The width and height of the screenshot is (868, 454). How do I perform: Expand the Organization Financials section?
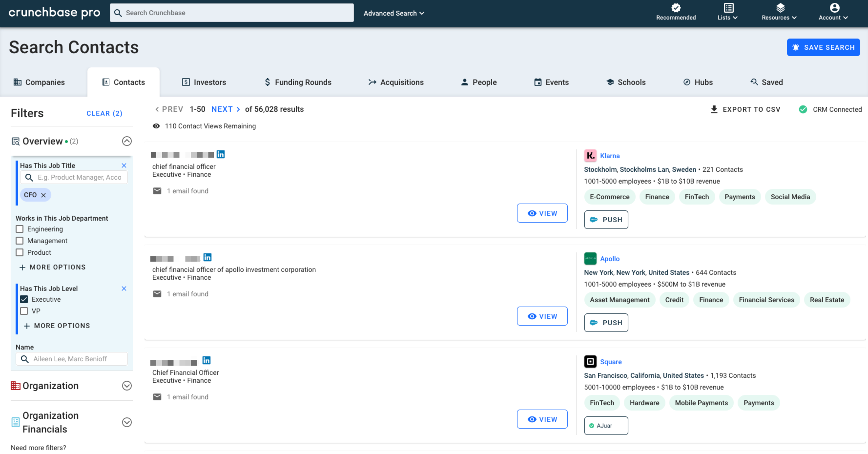click(x=127, y=422)
